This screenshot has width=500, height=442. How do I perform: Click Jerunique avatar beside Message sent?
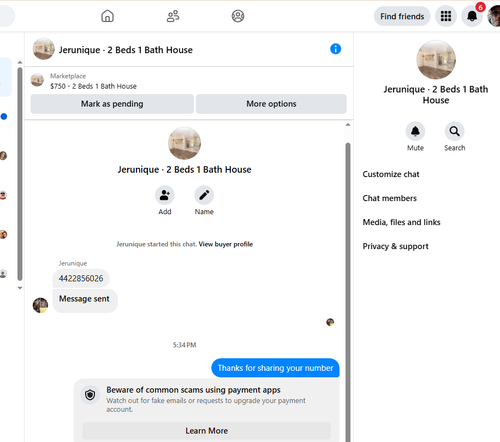click(x=40, y=305)
